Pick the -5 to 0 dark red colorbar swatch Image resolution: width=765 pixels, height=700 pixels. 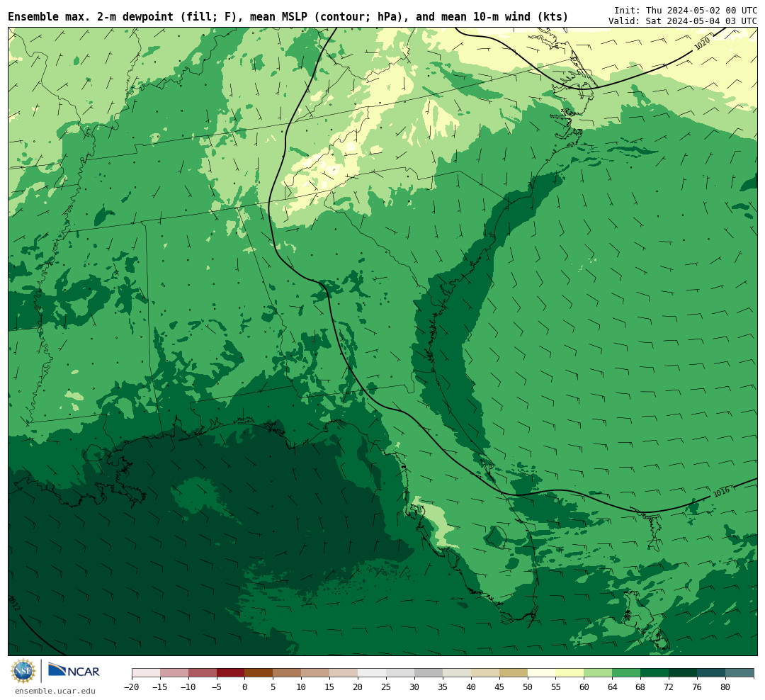[231, 673]
